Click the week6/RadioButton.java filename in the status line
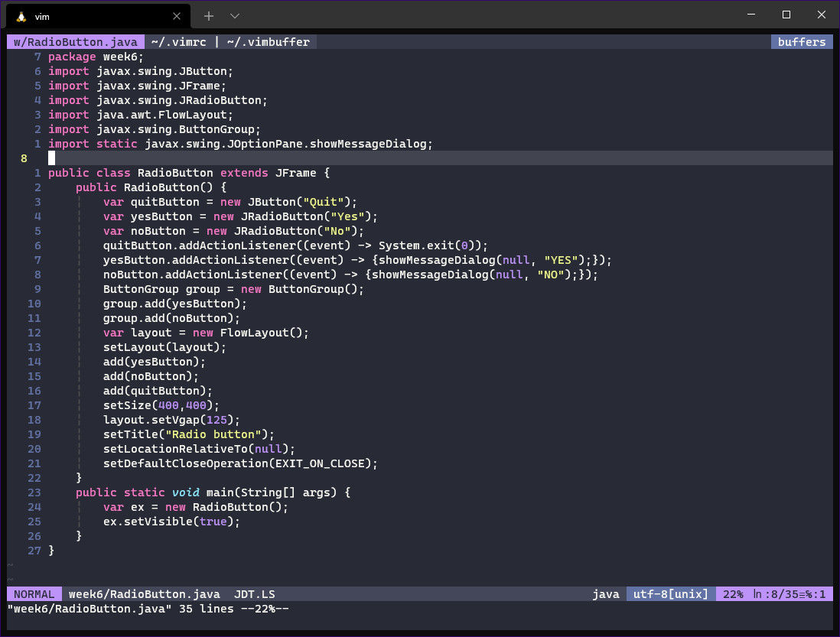The width and height of the screenshot is (840, 637). coord(144,594)
